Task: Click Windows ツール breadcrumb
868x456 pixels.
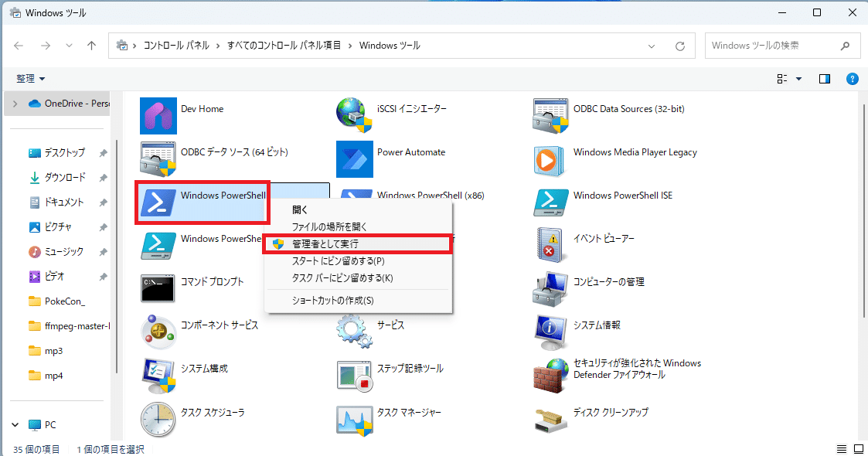Action: pyautogui.click(x=390, y=46)
